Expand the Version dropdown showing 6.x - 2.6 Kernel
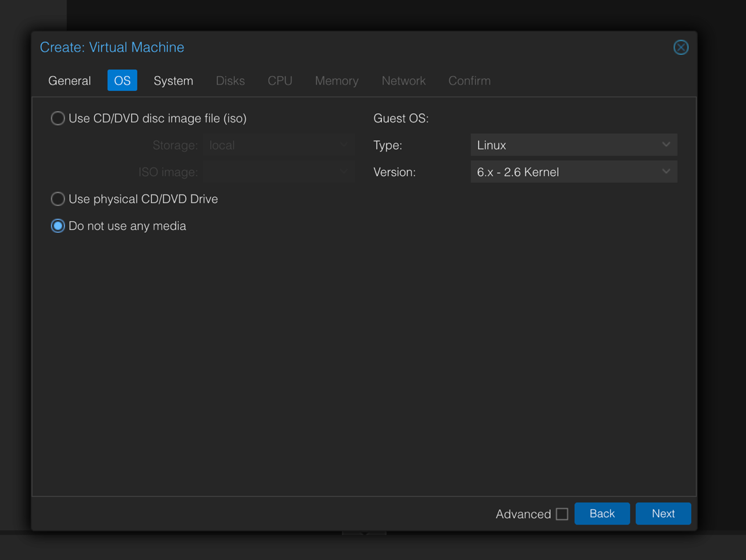The image size is (746, 560). point(573,172)
